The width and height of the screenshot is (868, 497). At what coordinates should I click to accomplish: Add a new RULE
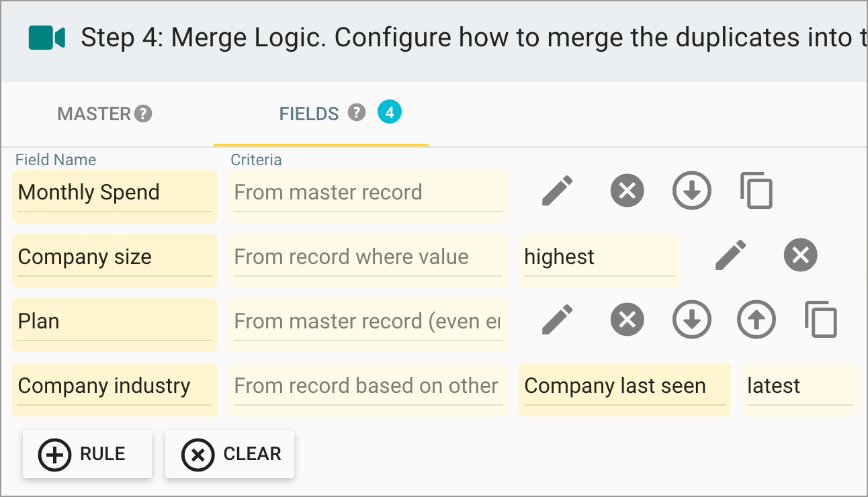(x=87, y=454)
